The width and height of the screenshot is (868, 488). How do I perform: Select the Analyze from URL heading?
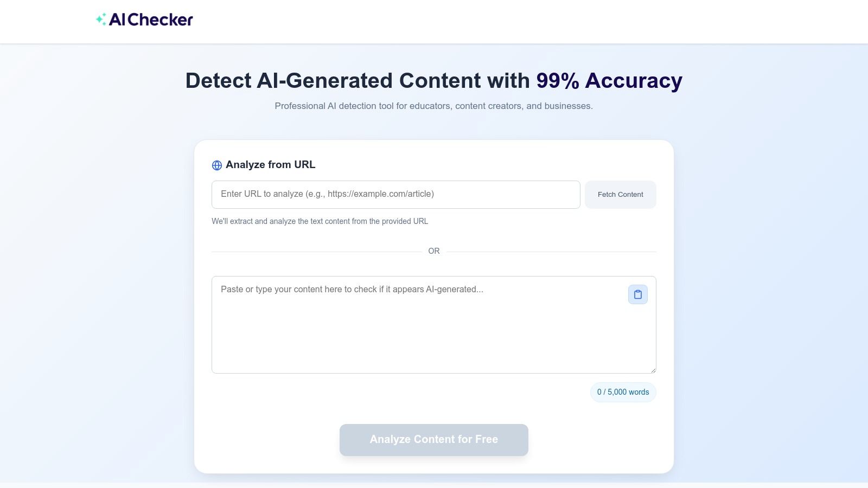point(271,165)
